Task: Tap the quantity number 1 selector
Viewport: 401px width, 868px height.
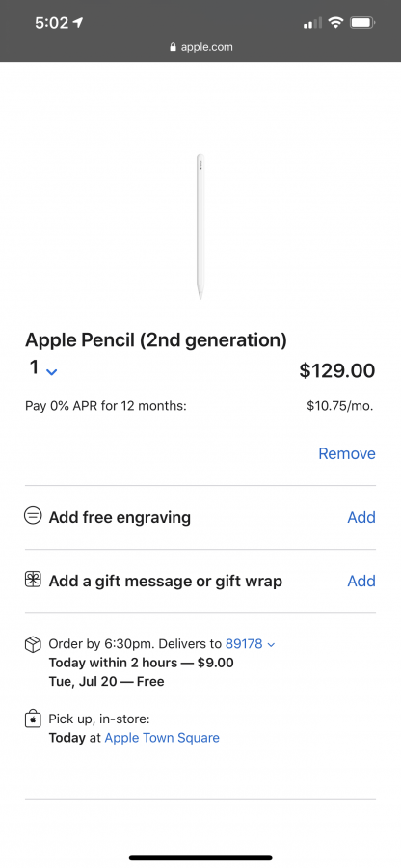Action: click(x=35, y=367)
